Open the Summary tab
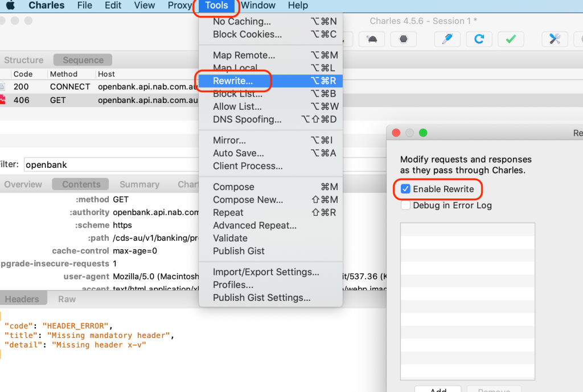The image size is (583, 392). pos(139,184)
